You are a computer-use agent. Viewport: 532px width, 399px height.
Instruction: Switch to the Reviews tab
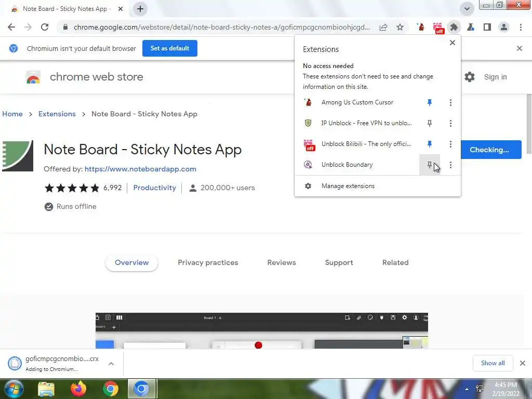point(282,262)
